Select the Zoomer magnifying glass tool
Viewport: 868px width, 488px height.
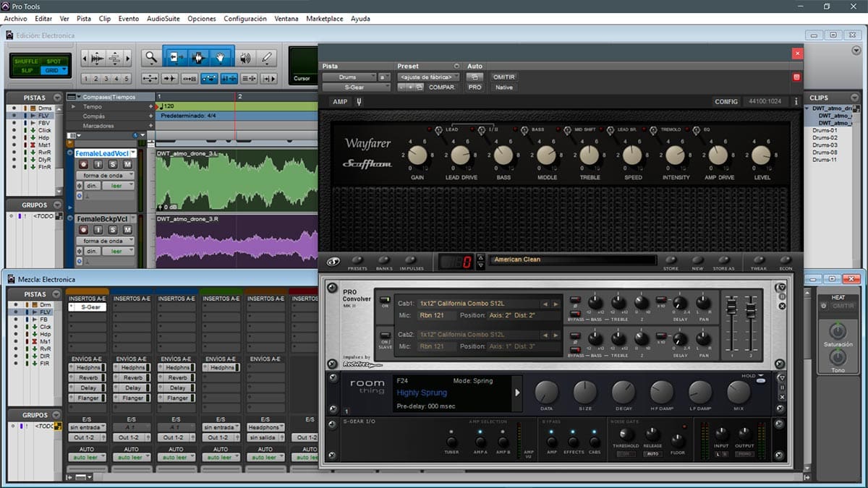[x=150, y=58]
